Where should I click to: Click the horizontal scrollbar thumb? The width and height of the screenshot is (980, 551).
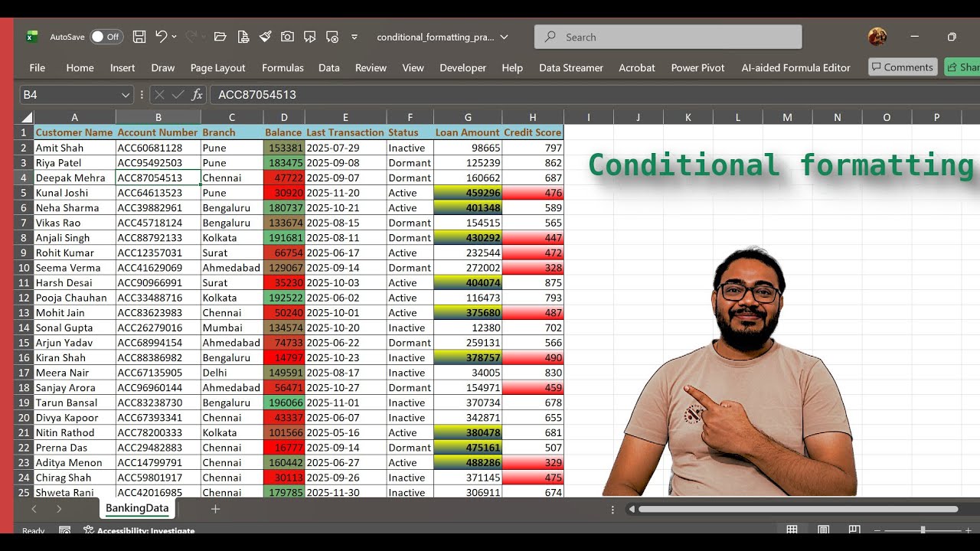click(798, 509)
